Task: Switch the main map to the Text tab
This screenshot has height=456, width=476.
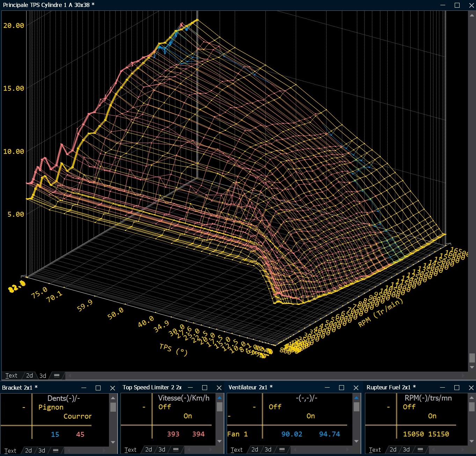Action: tap(11, 376)
